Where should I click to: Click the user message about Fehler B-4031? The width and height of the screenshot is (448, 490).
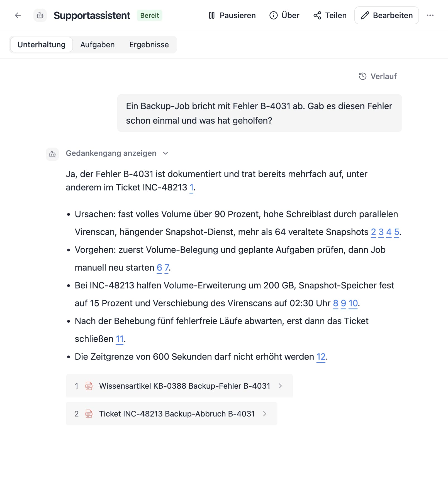click(259, 113)
